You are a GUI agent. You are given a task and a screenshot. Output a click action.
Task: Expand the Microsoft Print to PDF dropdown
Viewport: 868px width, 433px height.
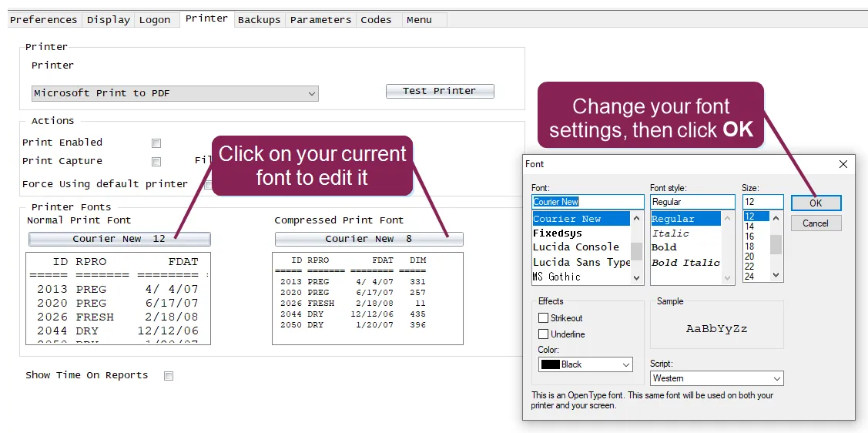pyautogui.click(x=175, y=93)
